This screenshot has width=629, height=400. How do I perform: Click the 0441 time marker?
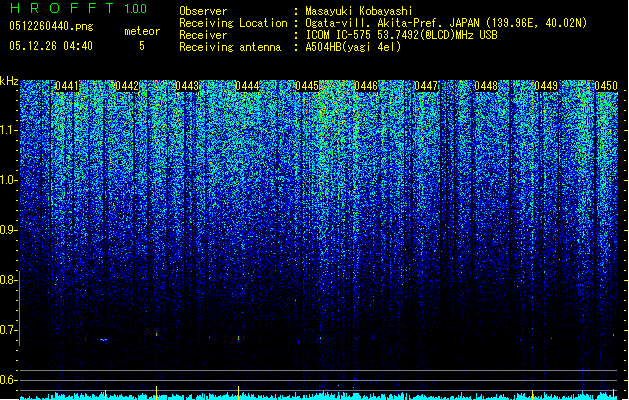coord(67,86)
